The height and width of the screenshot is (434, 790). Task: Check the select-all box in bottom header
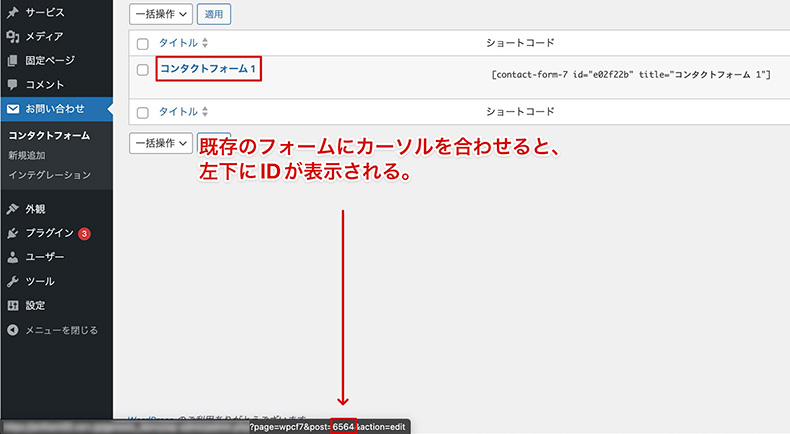point(143,112)
